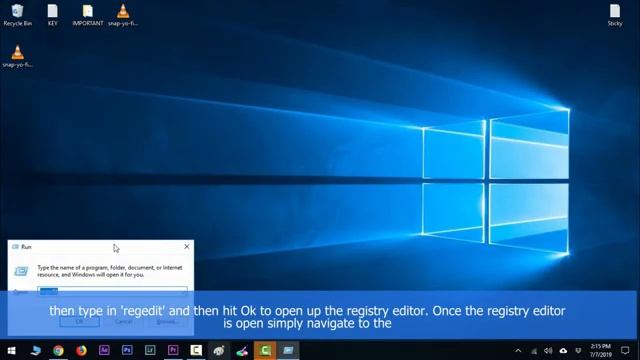Open the Windows Start menu

[x=11, y=350]
